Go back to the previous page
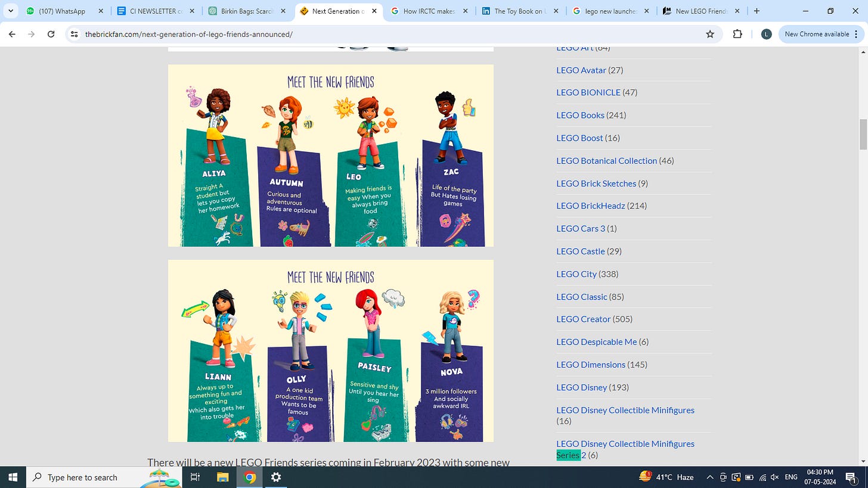Viewport: 868px width, 488px height. [12, 34]
